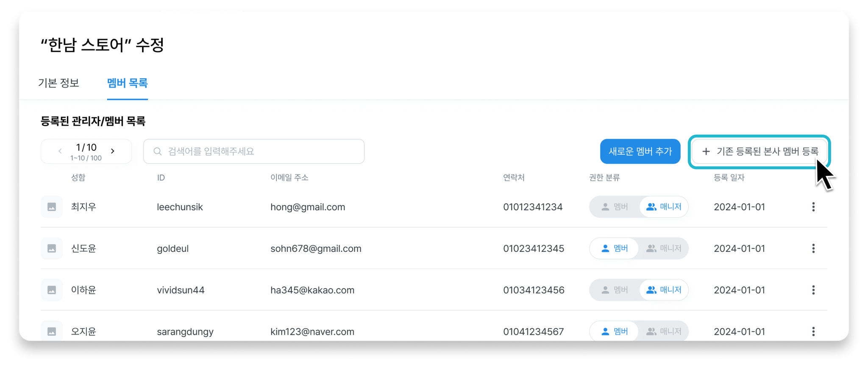The image size is (868, 368).
Task: Set 오지윤's role to 매니저
Action: (x=664, y=332)
